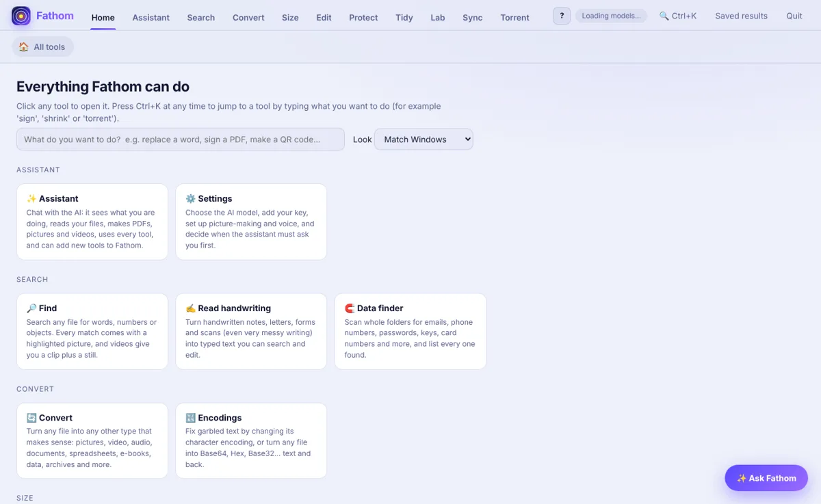
Task: Click the CONVERT section label
Action: [x=35, y=389]
